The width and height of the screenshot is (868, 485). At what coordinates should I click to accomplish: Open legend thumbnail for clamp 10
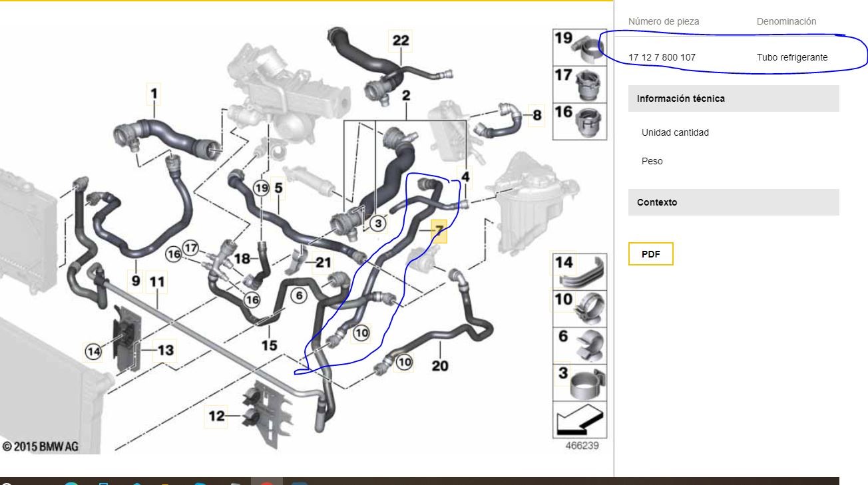[x=580, y=308]
